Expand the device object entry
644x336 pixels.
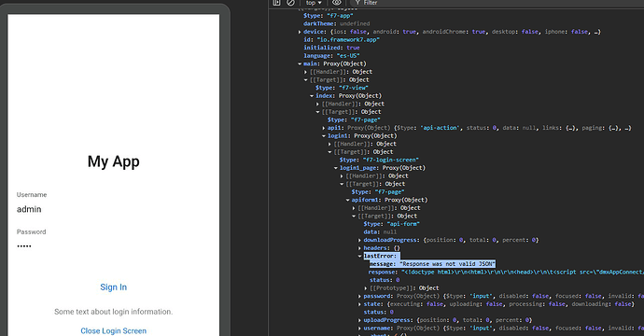[300, 32]
